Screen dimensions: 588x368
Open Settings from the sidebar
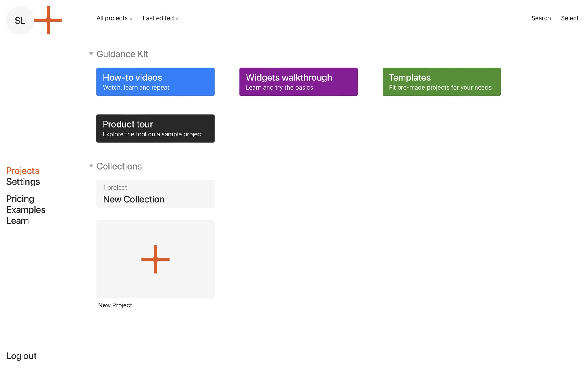[x=23, y=182]
